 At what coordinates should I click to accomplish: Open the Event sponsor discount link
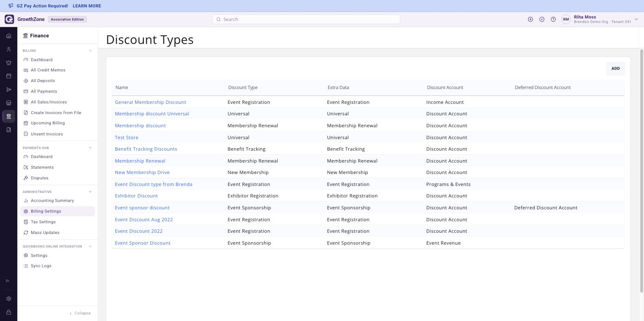142,208
